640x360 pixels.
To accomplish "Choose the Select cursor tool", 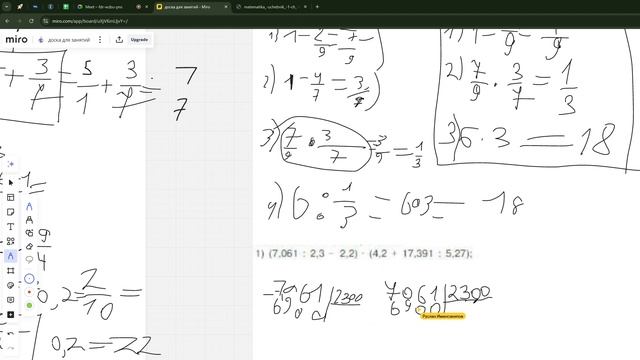I will (11, 182).
